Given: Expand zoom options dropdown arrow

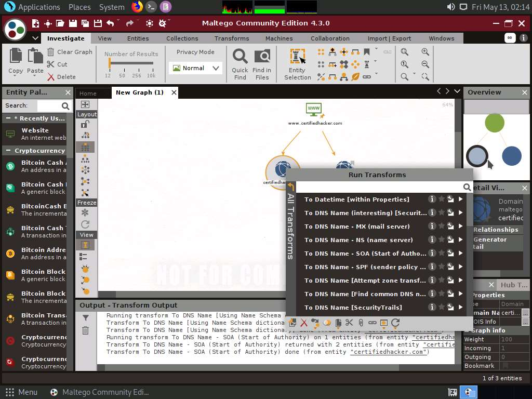Looking at the screenshot, I should click(414, 73).
